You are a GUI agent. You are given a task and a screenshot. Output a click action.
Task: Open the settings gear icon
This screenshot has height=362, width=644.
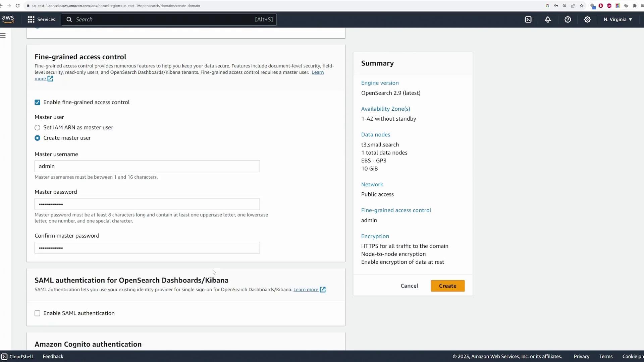(587, 19)
